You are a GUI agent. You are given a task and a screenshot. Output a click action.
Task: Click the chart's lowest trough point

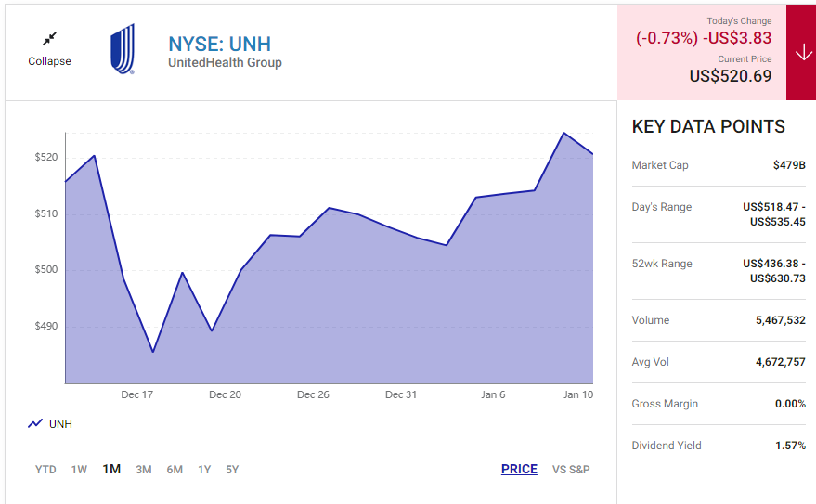(x=153, y=352)
